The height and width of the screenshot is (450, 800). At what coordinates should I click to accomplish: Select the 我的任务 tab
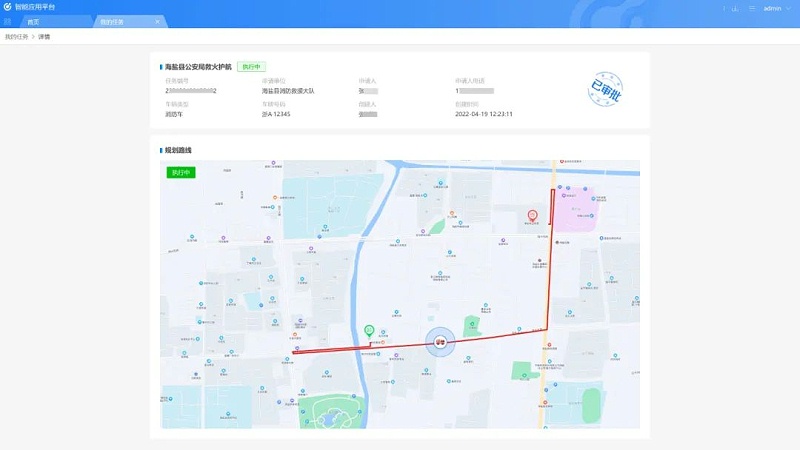pos(112,21)
